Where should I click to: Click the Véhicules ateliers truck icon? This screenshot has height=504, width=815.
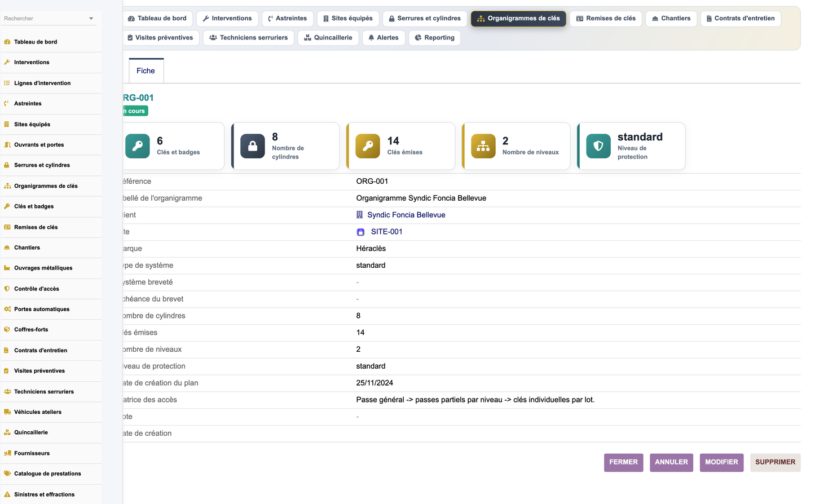[x=7, y=412]
